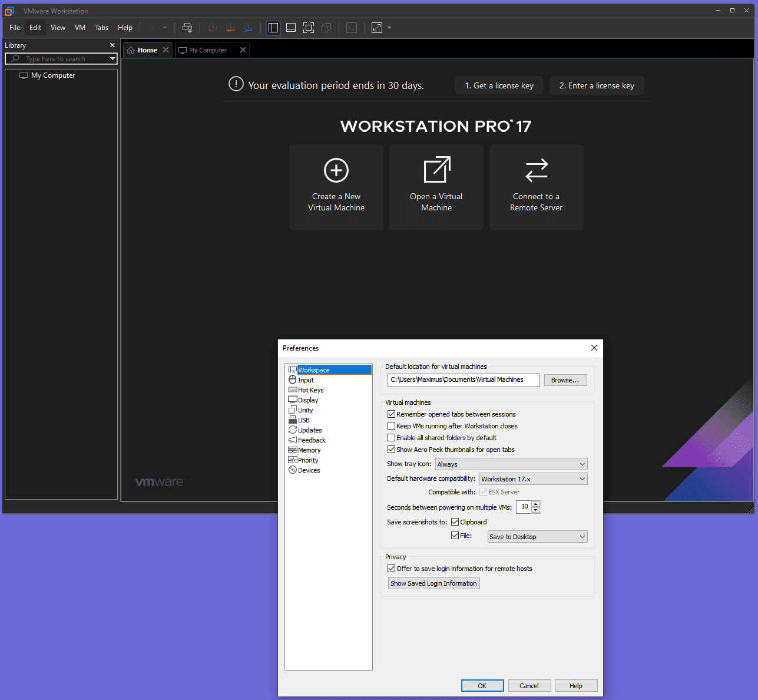Open the Tabs menu
Screen dimensions: 758x700
point(102,28)
